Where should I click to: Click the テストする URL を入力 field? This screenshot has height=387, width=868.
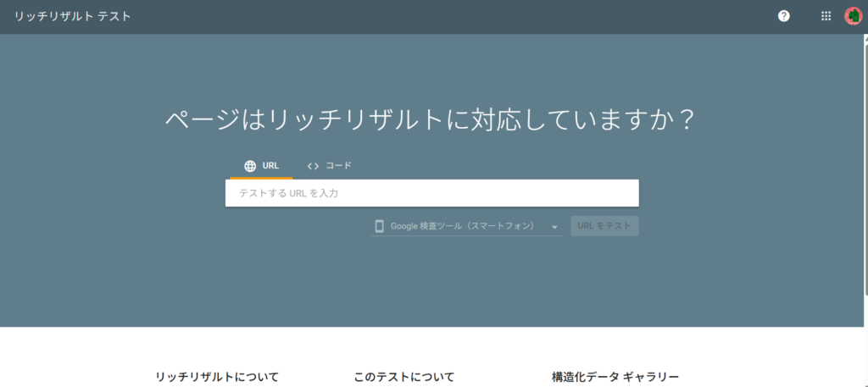pos(431,193)
